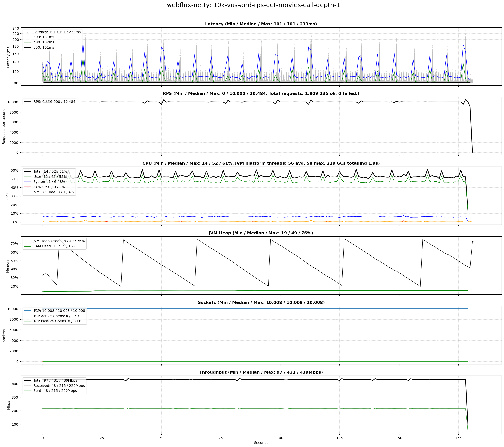
Task: Click the Throughput Received legend entry
Action: (x=59, y=386)
